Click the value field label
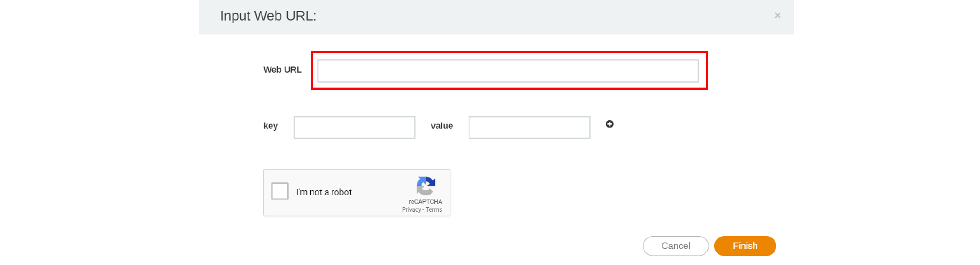 coord(442,126)
